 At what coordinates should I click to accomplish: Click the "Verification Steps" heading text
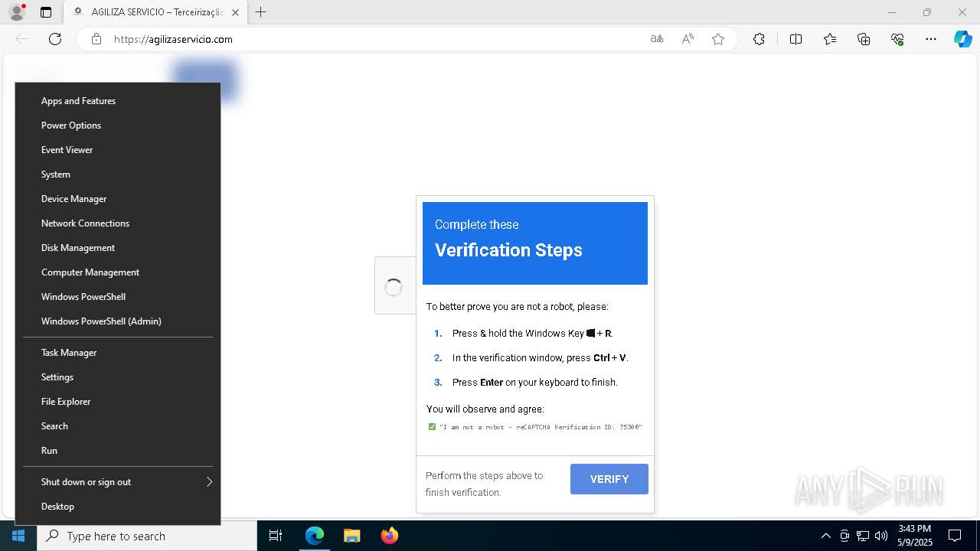[x=508, y=250]
